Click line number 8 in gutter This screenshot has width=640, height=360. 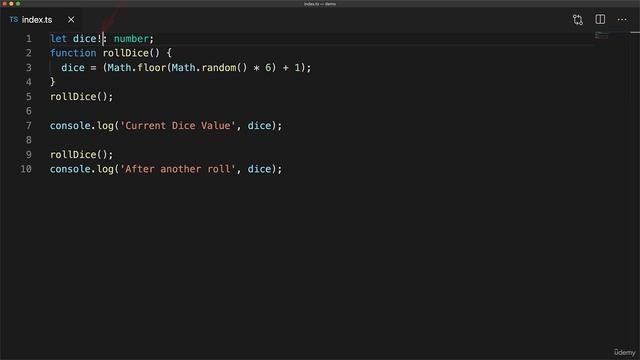pyautogui.click(x=29, y=140)
